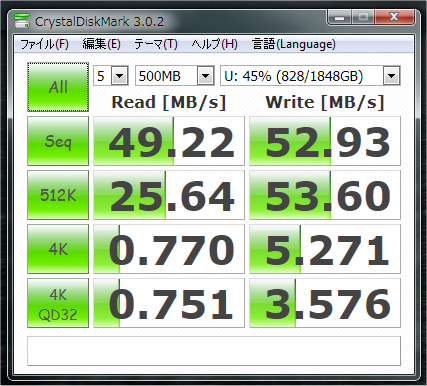
Task: Open the テーマ(T) menu
Action: (x=156, y=44)
